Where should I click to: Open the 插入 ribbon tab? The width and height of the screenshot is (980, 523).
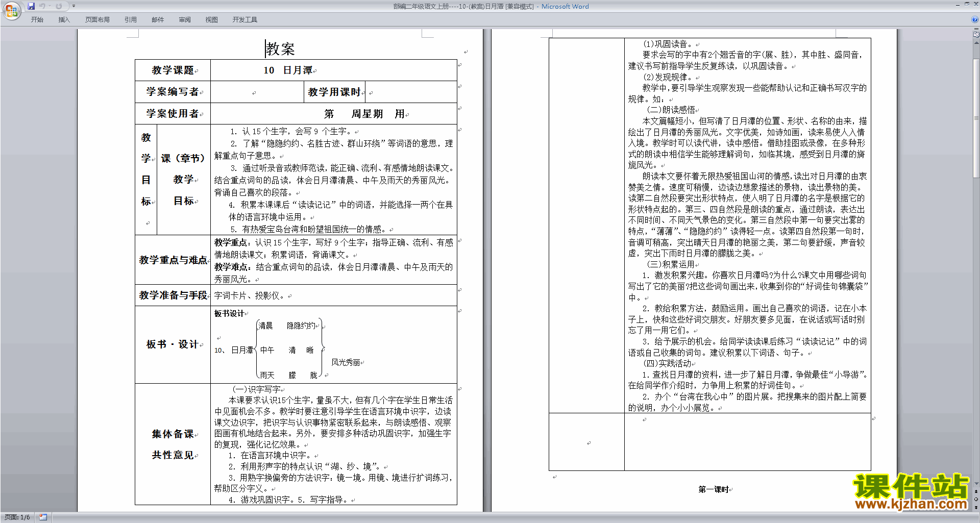coord(64,19)
